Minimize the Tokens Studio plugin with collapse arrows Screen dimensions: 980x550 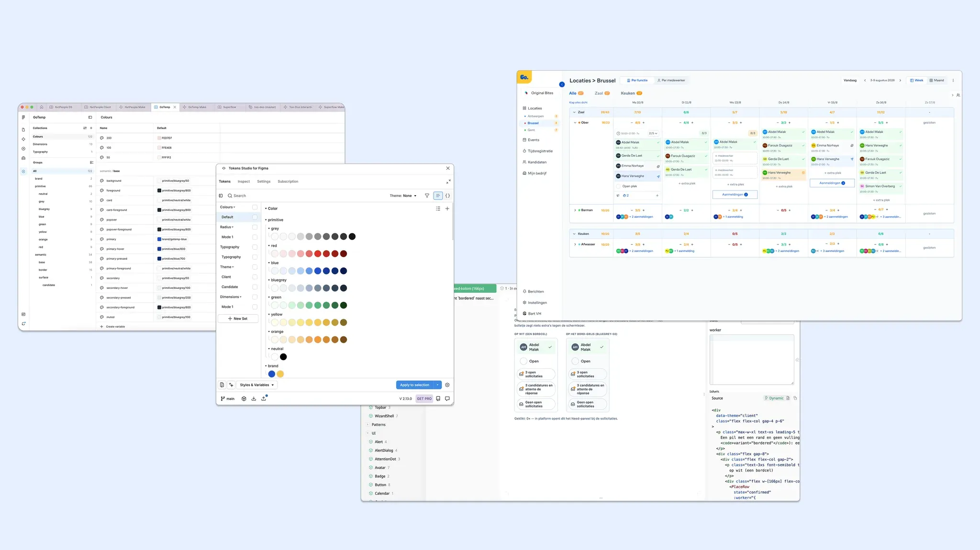click(x=448, y=181)
